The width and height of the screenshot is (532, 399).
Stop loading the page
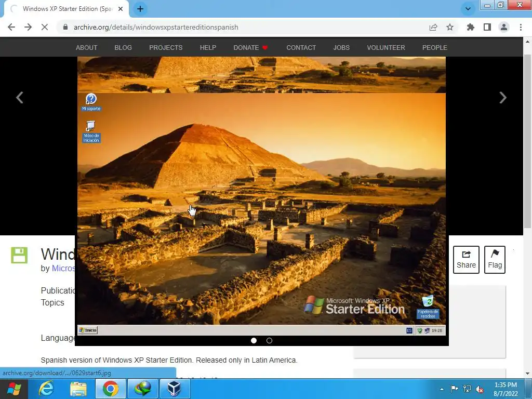[45, 27]
